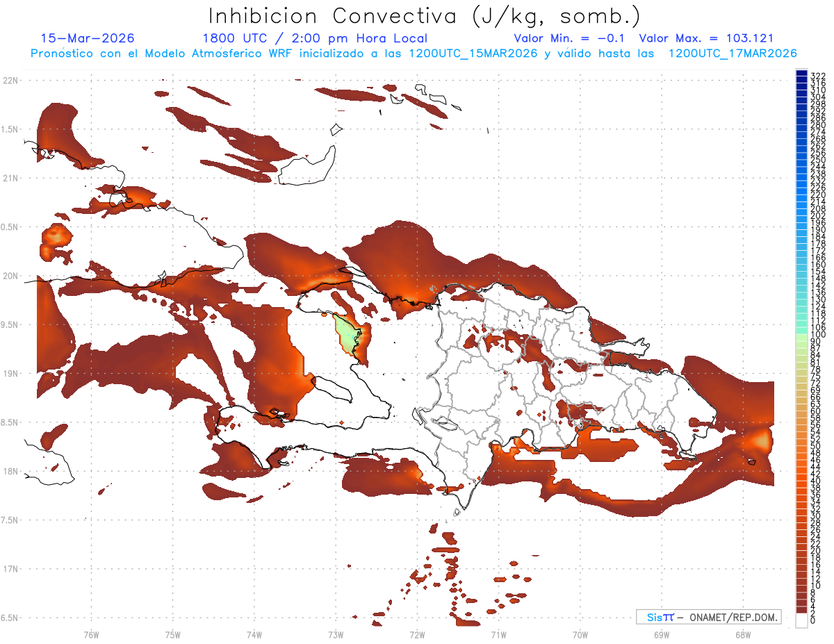
Task: Click the "75W" longitude label
Action: (x=173, y=634)
